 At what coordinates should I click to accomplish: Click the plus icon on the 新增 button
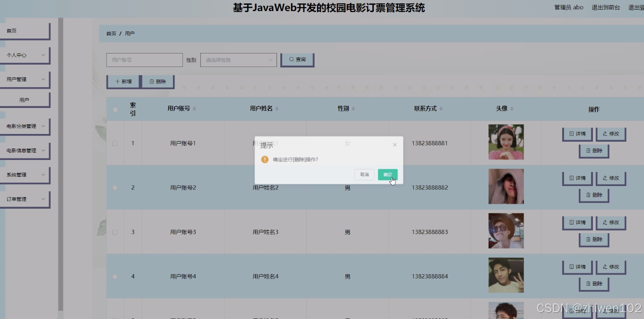point(117,81)
